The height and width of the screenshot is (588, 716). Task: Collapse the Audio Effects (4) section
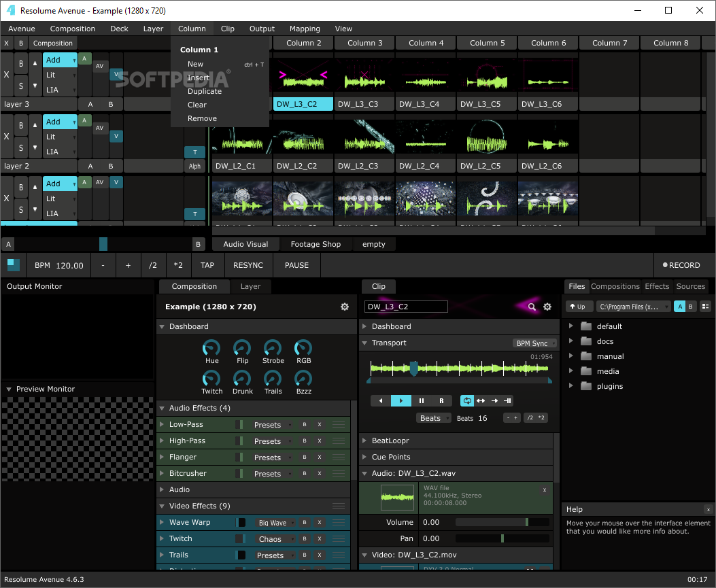pos(162,408)
